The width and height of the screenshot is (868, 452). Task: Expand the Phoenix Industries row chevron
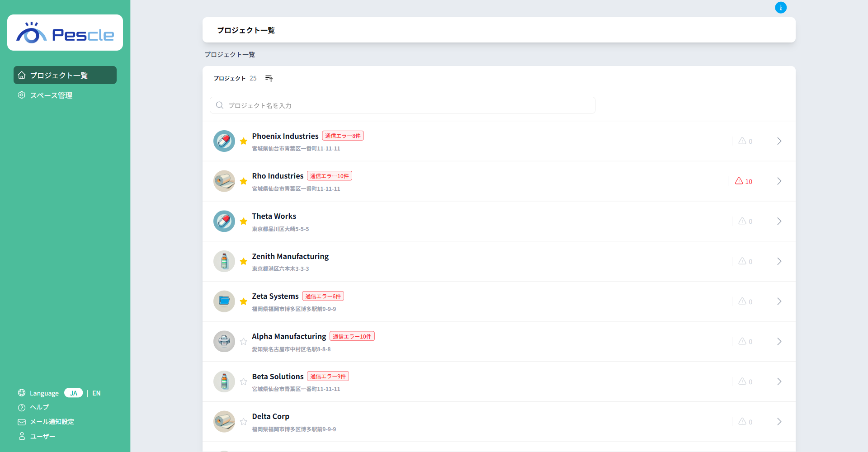[779, 141]
